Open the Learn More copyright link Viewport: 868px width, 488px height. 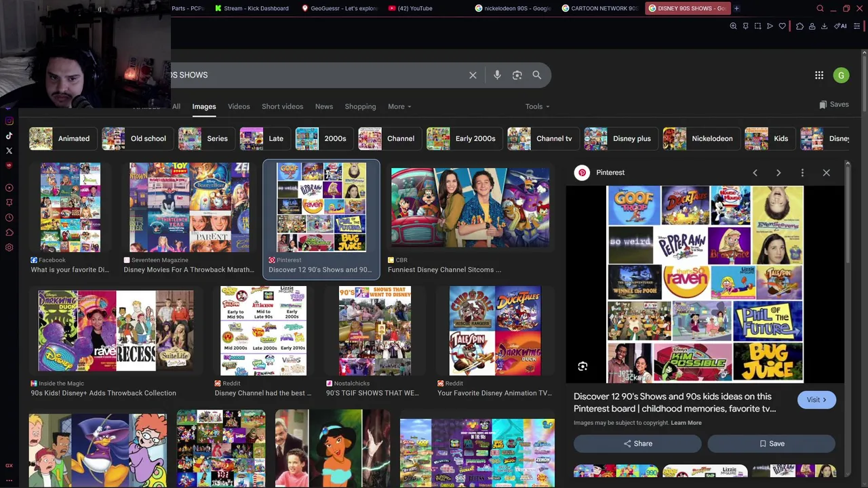[x=686, y=423]
